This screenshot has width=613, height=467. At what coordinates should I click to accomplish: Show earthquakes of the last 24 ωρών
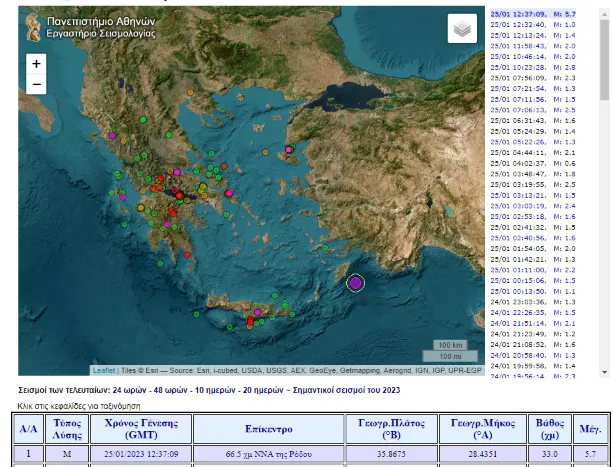129,390
